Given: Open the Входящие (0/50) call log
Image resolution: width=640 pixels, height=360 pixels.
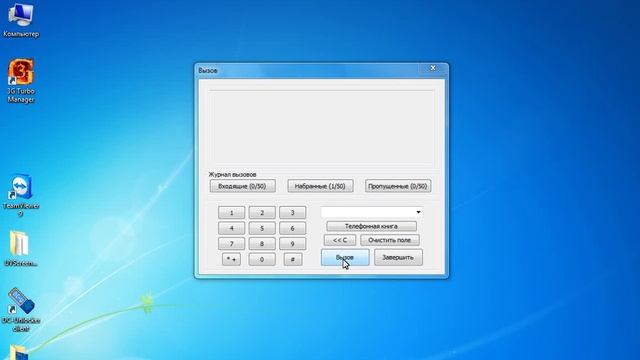Looking at the screenshot, I should click(242, 186).
